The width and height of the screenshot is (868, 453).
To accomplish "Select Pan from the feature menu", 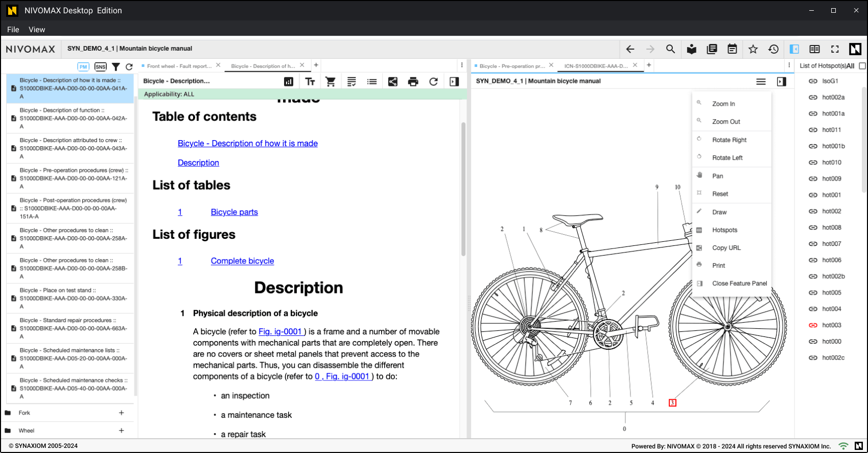I will (x=732, y=176).
